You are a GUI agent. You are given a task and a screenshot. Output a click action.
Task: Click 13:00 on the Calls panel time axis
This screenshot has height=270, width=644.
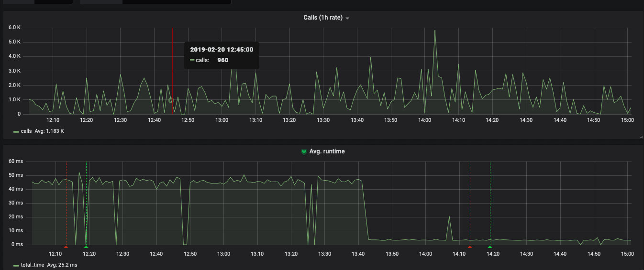[222, 120]
